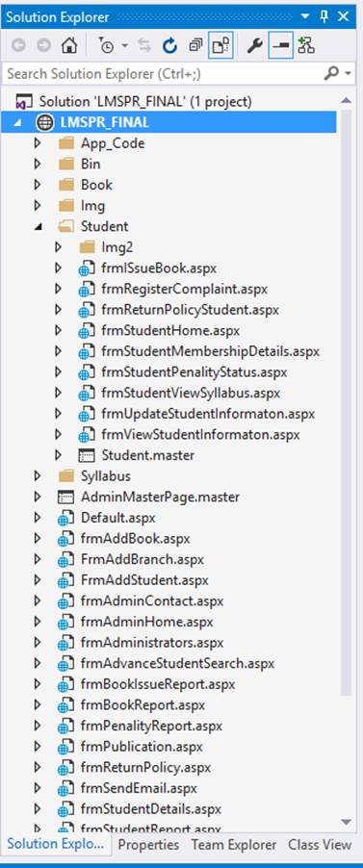
Task: Switch to the Class View tab
Action: point(320,845)
